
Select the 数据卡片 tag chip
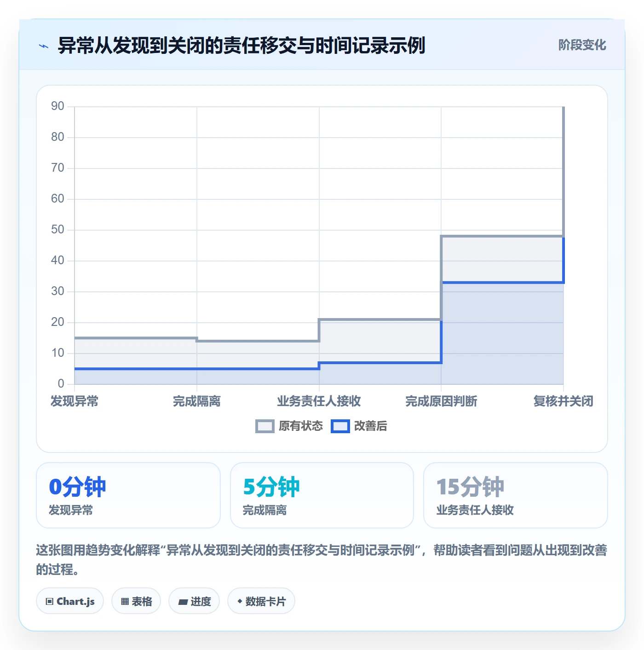pyautogui.click(x=261, y=601)
